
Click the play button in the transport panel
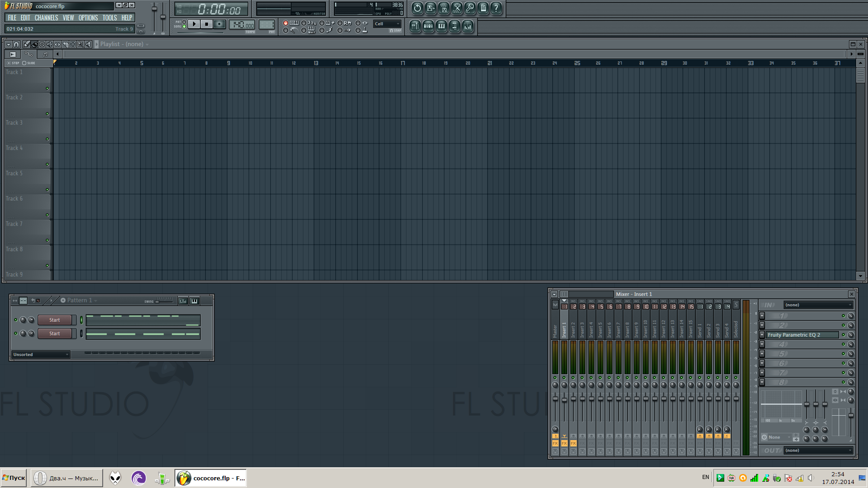pyautogui.click(x=194, y=24)
